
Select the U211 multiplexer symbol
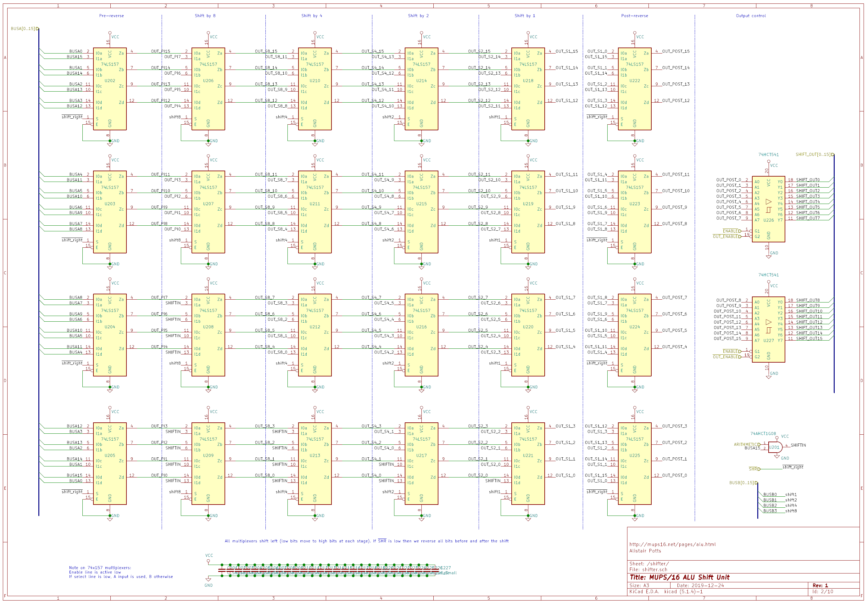coord(315,212)
